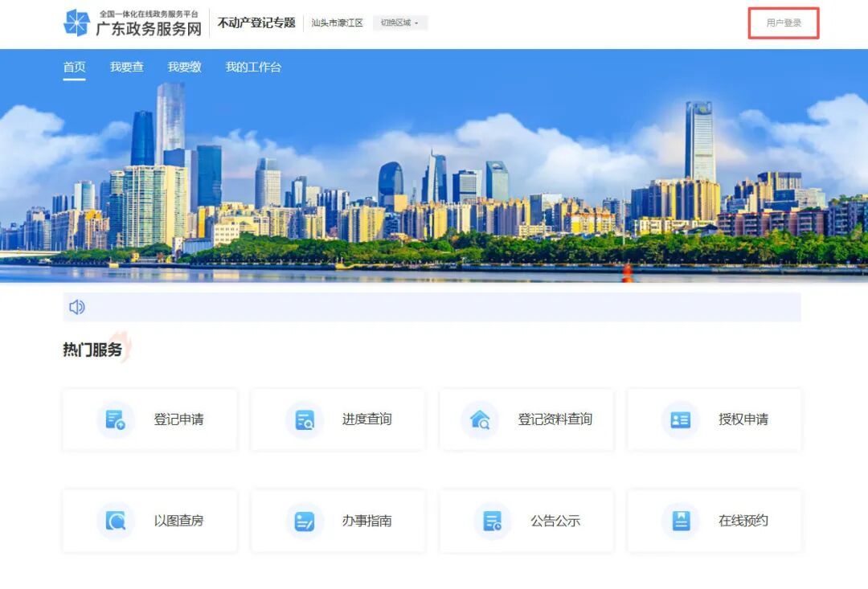Open the 我要缴 navigation menu
Screen dimensions: 868x589
(184, 67)
